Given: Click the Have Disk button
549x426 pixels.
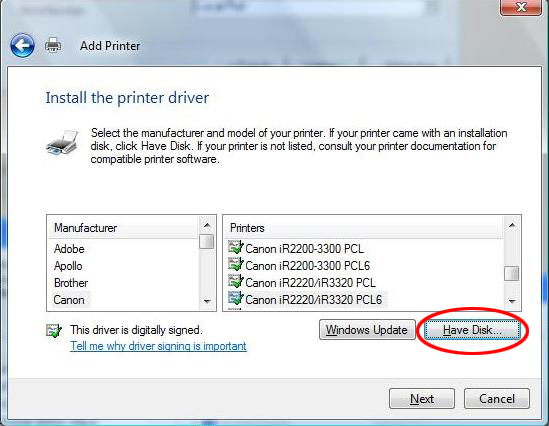Looking at the screenshot, I should pos(472,330).
